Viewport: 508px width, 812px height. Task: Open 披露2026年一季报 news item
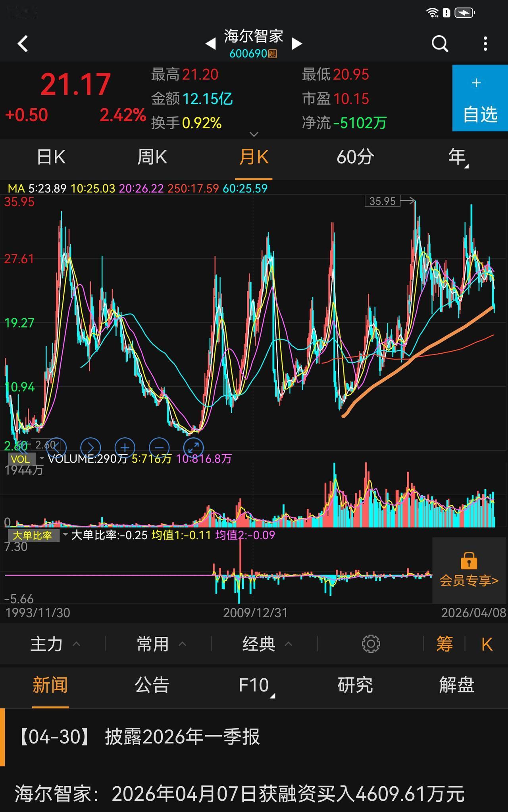[x=254, y=737]
